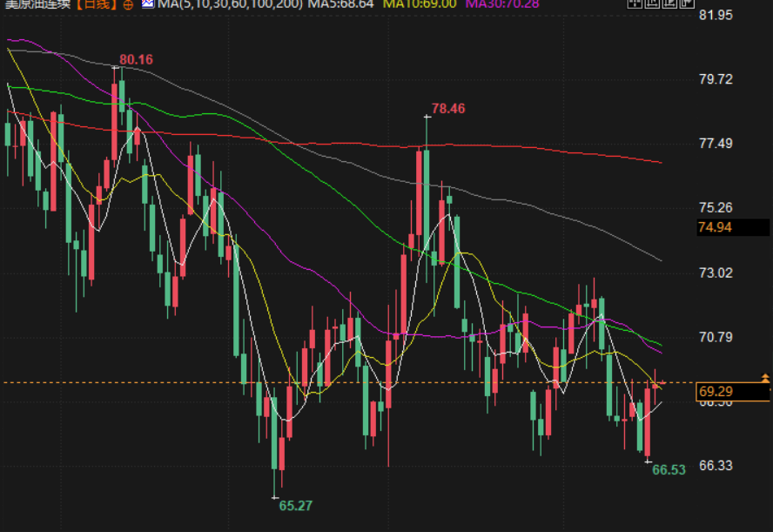This screenshot has width=773, height=532.
Task: Click the 80.16 high price label
Action: click(x=136, y=59)
